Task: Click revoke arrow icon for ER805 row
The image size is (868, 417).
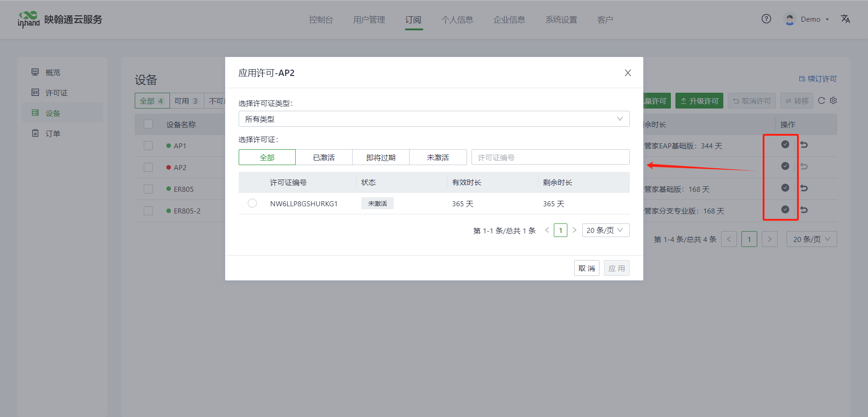Action: point(804,188)
